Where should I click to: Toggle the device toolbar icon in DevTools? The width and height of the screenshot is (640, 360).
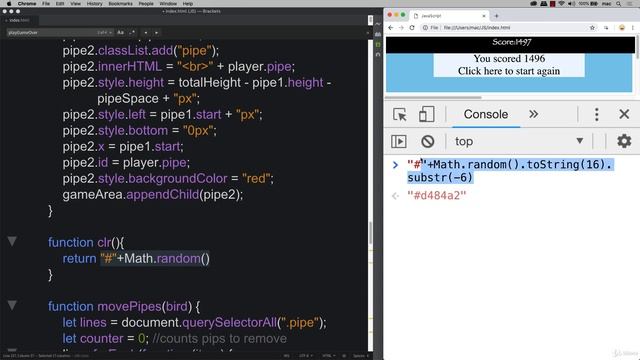coord(427,114)
